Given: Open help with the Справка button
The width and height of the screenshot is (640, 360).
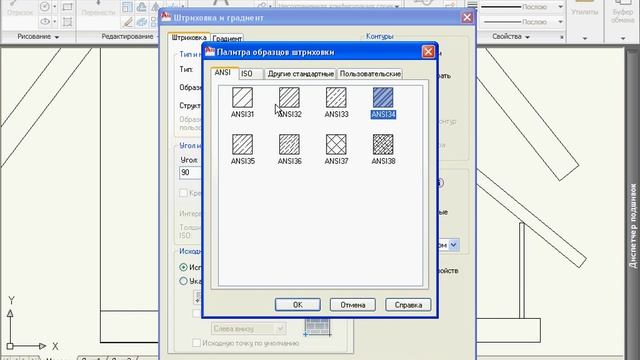Looking at the screenshot, I should 408,304.
